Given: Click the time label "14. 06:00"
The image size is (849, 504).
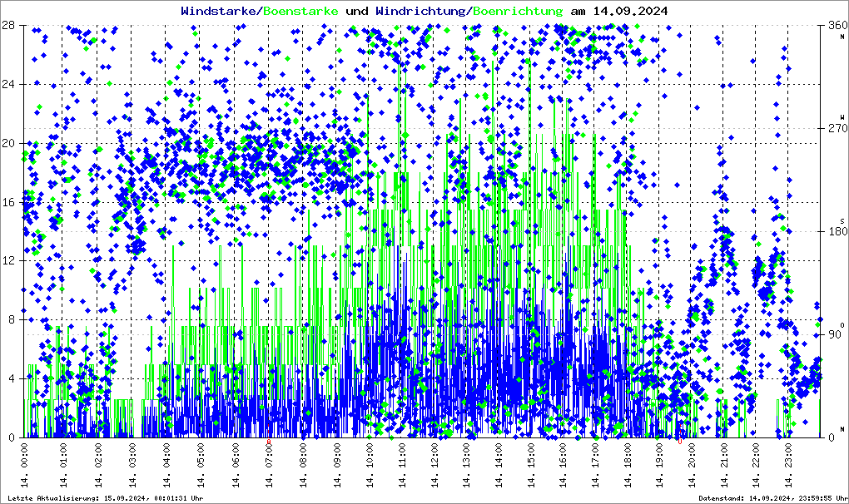Looking at the screenshot, I should (x=236, y=466).
